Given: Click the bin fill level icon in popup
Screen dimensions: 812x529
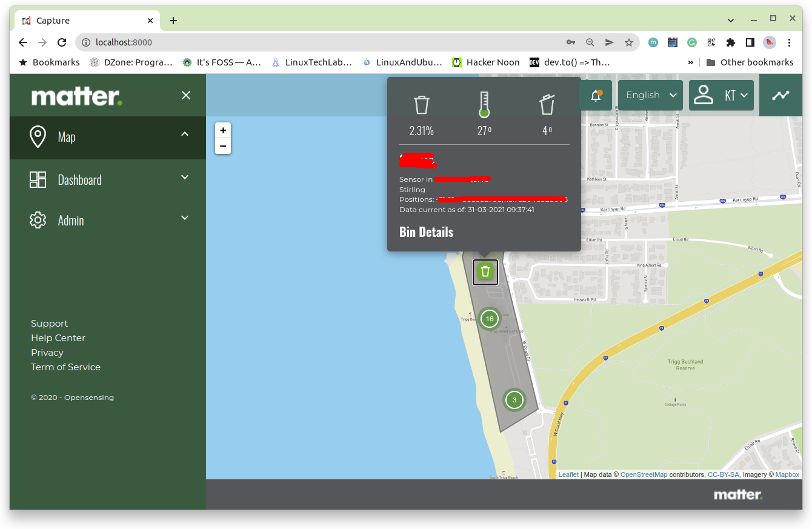Looking at the screenshot, I should pos(421,105).
